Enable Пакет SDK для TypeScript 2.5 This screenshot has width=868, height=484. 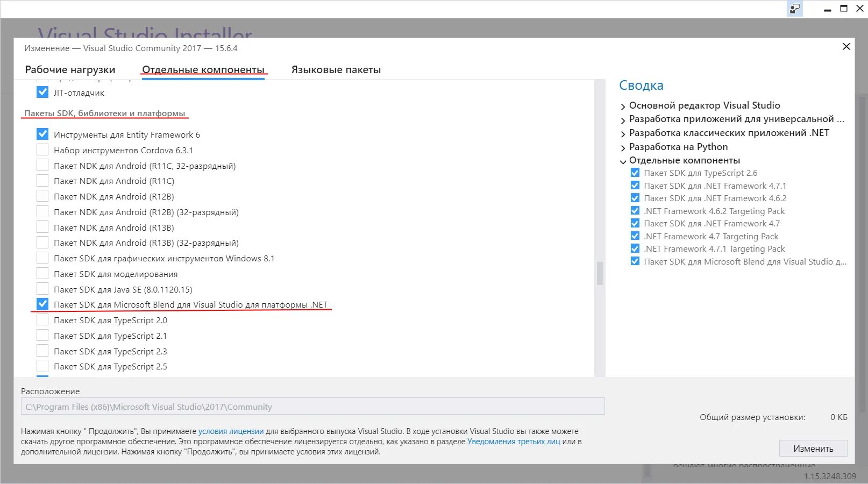tap(42, 366)
